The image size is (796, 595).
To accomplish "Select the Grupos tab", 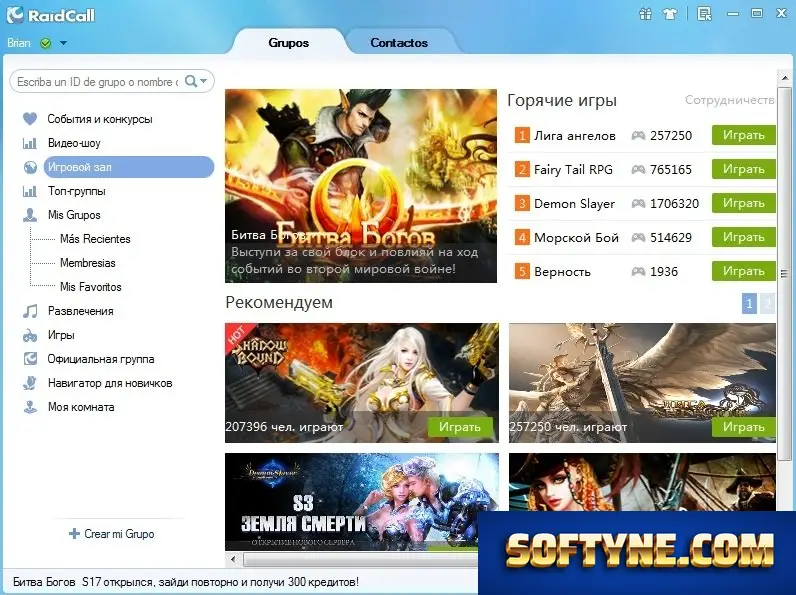I will (288, 43).
